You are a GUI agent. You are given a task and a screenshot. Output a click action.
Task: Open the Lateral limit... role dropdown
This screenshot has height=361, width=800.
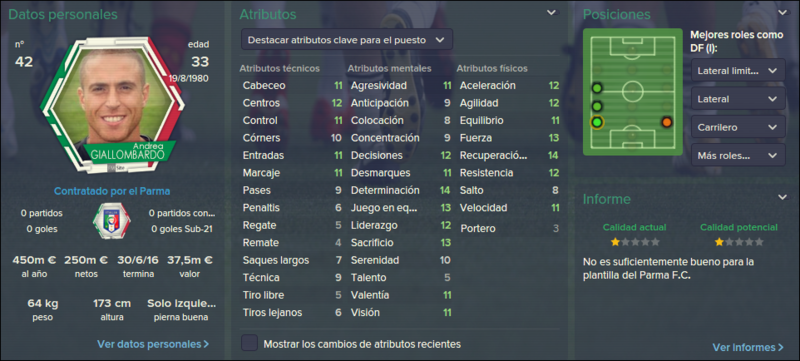coord(738,70)
